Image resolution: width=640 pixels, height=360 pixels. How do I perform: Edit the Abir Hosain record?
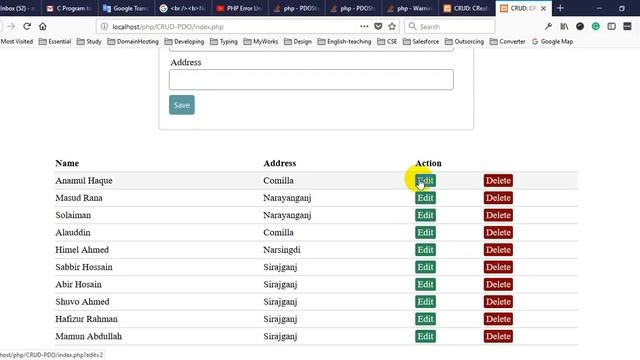425,284
